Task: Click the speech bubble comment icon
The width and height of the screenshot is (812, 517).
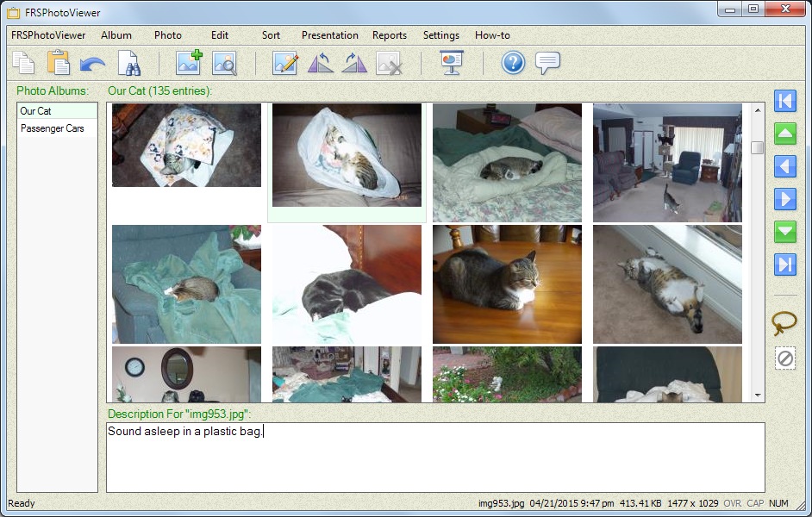Action: [547, 63]
